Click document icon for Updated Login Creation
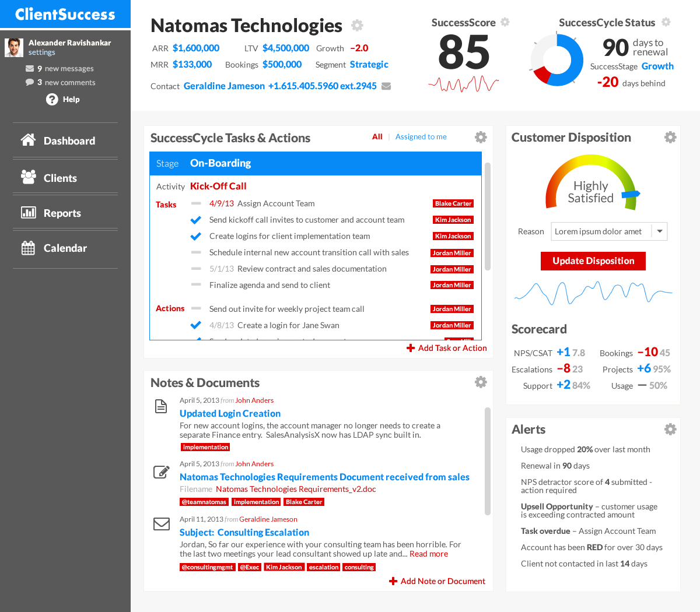The width and height of the screenshot is (700, 612). (161, 406)
